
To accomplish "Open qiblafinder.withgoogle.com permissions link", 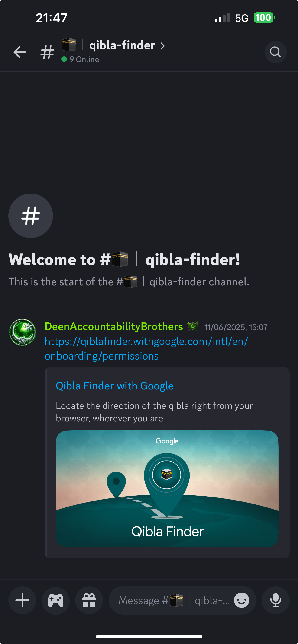I will click(x=146, y=348).
